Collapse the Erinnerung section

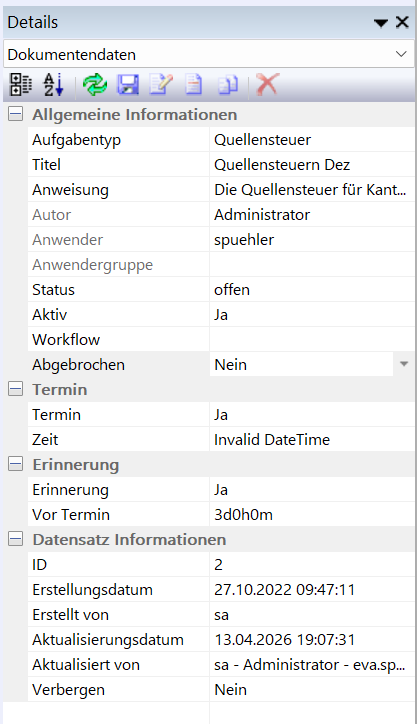15,465
